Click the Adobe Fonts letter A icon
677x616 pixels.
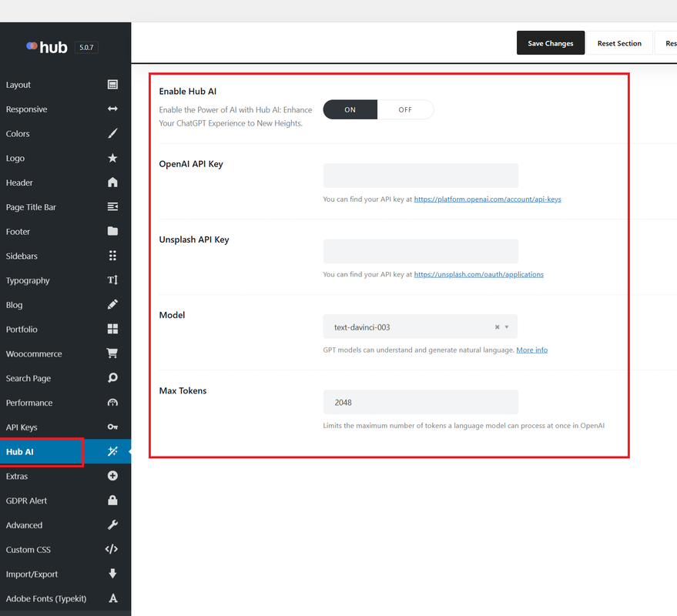(113, 598)
